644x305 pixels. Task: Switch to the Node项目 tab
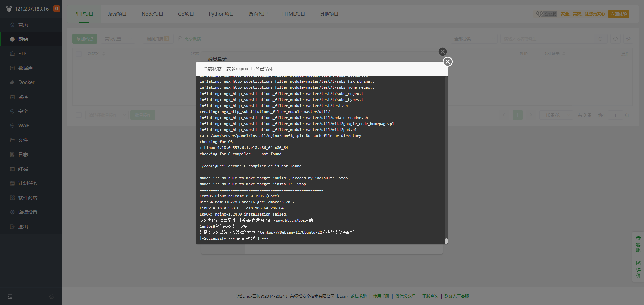tap(152, 14)
